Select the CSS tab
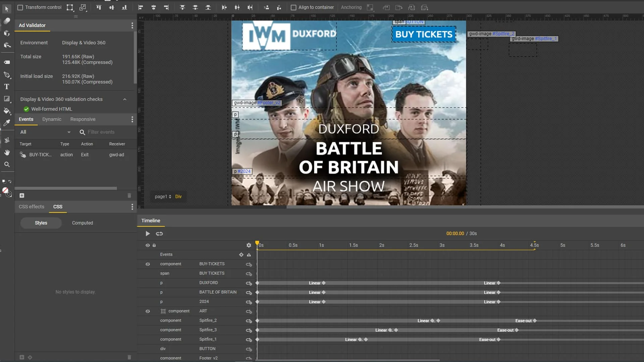644x362 pixels. point(58,207)
